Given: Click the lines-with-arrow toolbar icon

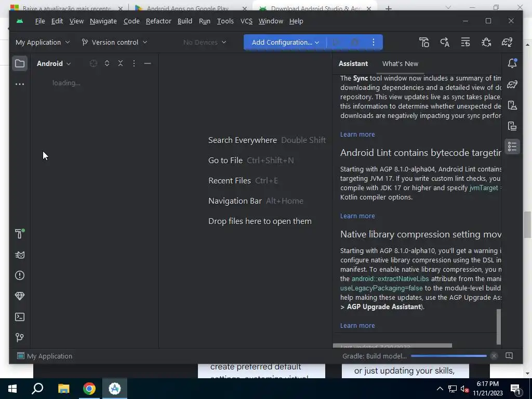Looking at the screenshot, I should click(x=465, y=43).
